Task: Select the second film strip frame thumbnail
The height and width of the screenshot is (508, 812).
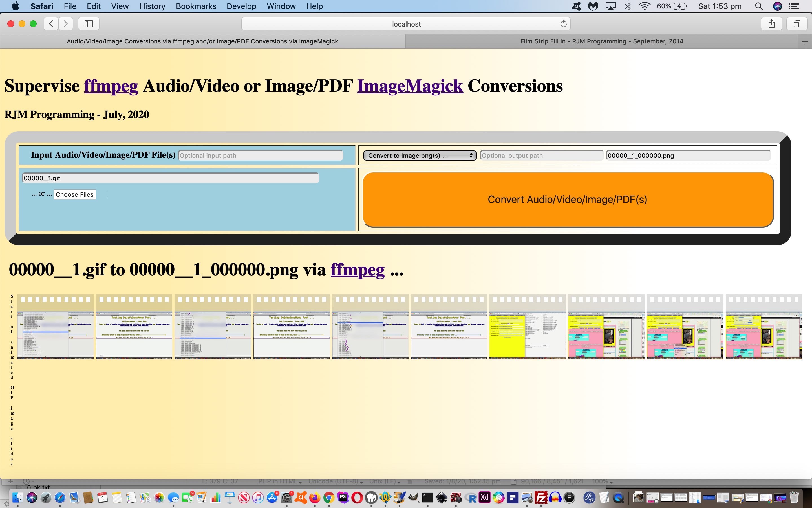Action: point(134,327)
